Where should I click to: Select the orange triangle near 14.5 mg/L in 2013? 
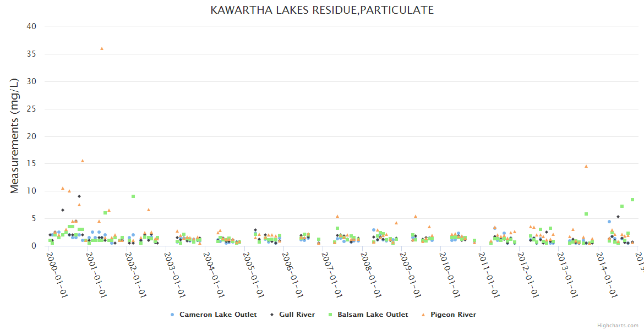click(586, 166)
